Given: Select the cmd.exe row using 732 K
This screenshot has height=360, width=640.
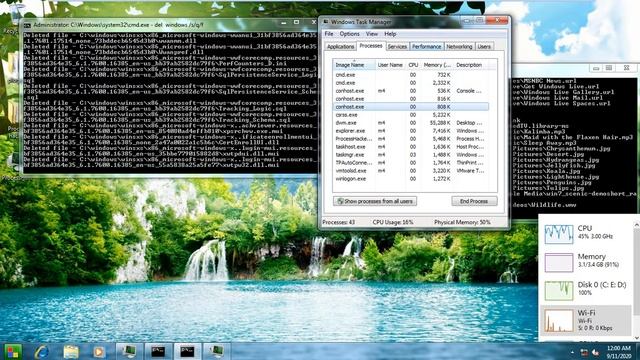Looking at the screenshot, I should pyautogui.click(x=411, y=75).
